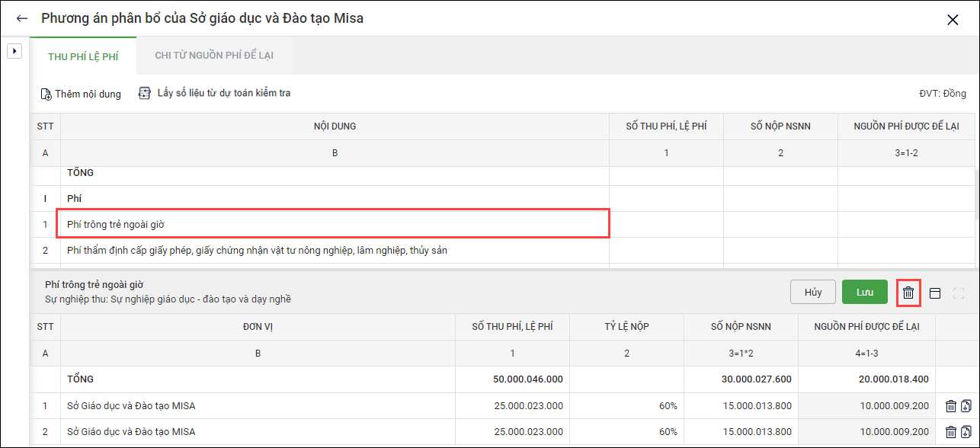980x448 pixels.
Task: Click the 60% tỷ lệ nộp cell in row 1
Action: 627,406
